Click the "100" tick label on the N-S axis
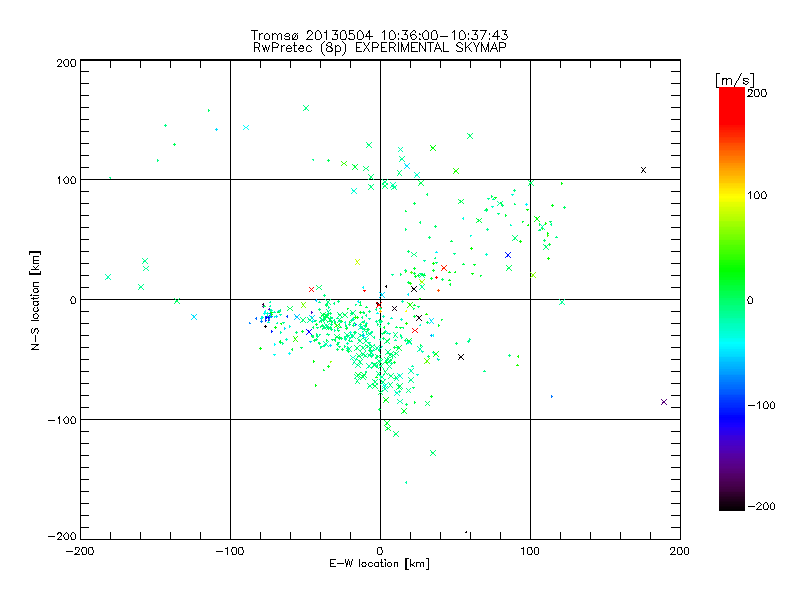Viewport: 800px width, 600px height. (x=66, y=180)
